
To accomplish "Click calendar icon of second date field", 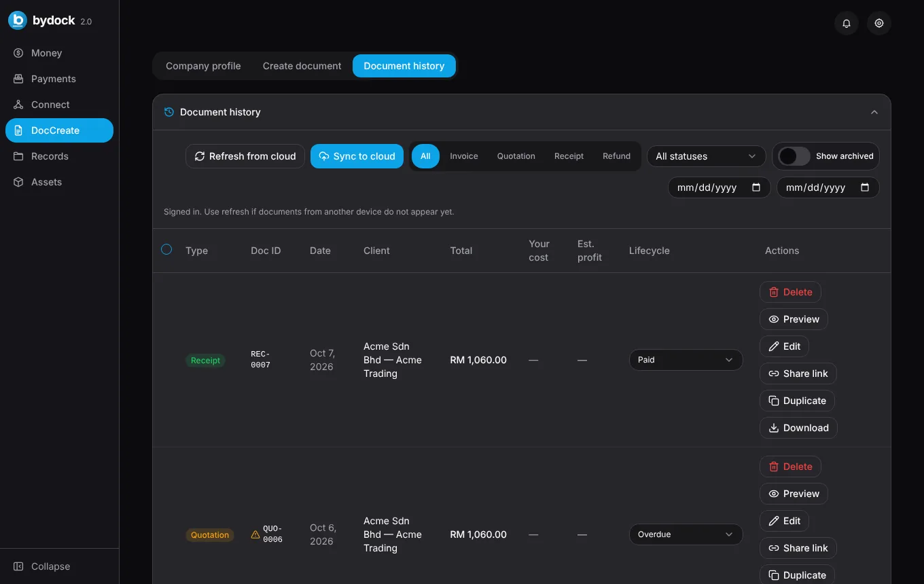I will (865, 187).
